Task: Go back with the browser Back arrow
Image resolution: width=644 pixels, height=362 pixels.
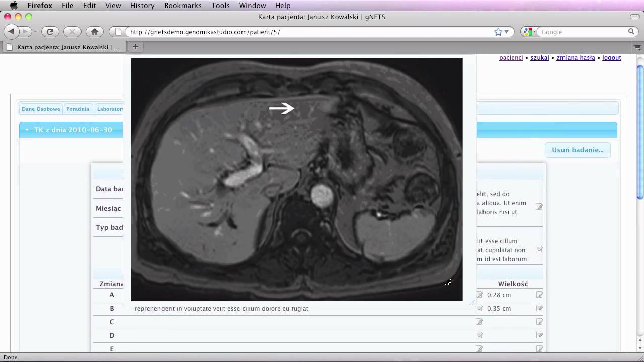Action: [11, 32]
